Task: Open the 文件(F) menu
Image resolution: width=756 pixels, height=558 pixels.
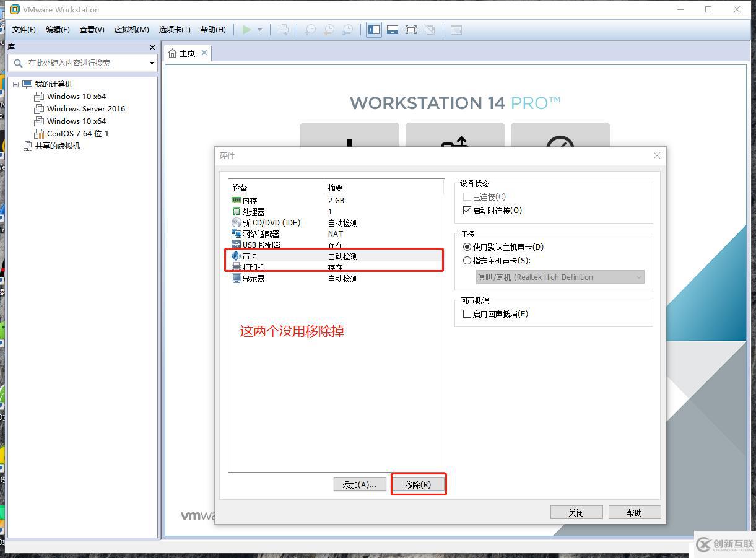Action: pyautogui.click(x=24, y=30)
